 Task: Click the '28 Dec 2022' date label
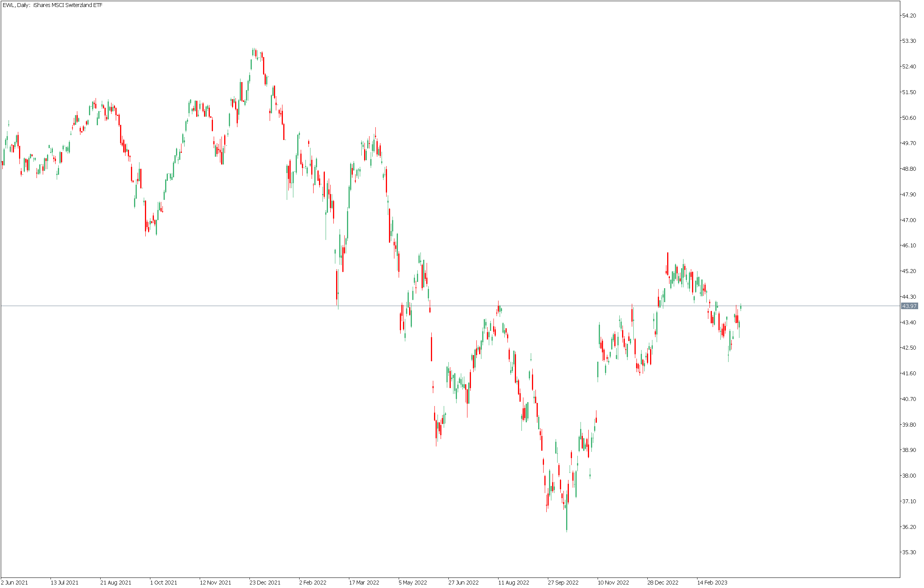pyautogui.click(x=663, y=583)
